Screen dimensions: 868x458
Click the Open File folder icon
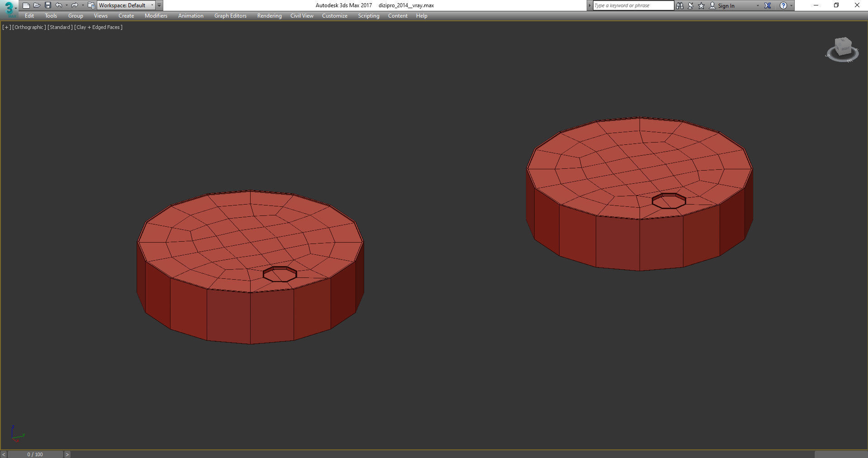[x=37, y=5]
